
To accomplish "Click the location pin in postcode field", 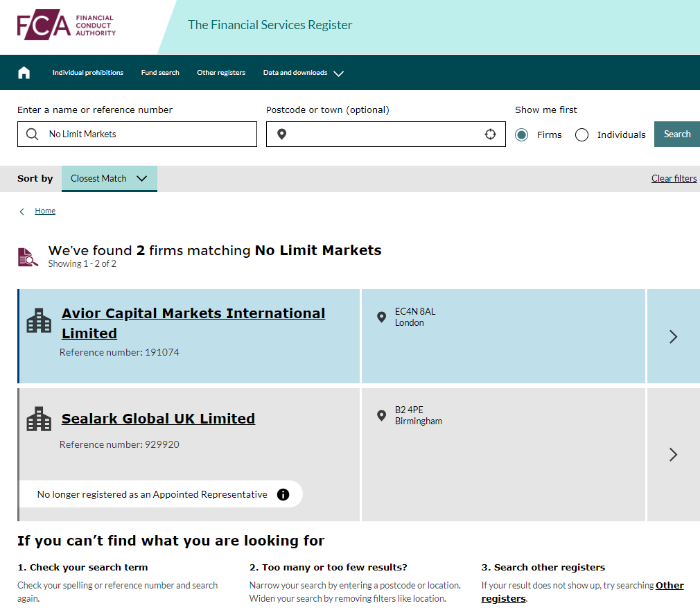I will click(281, 134).
